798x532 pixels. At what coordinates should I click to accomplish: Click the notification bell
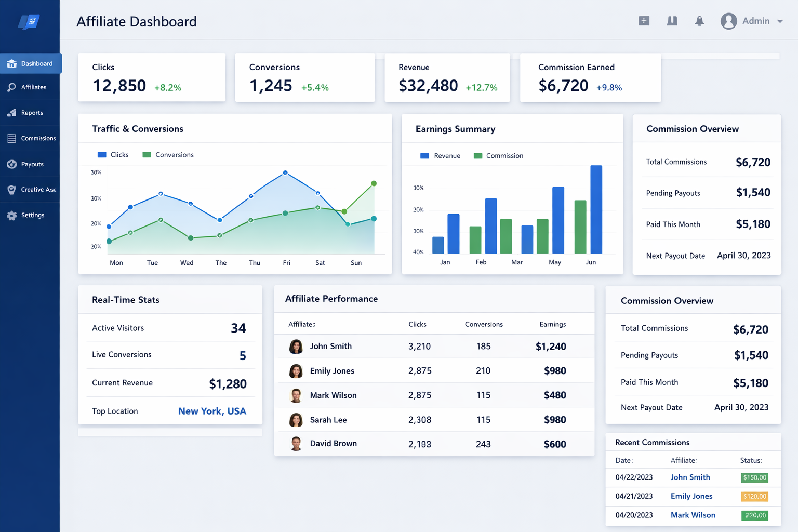(x=699, y=21)
